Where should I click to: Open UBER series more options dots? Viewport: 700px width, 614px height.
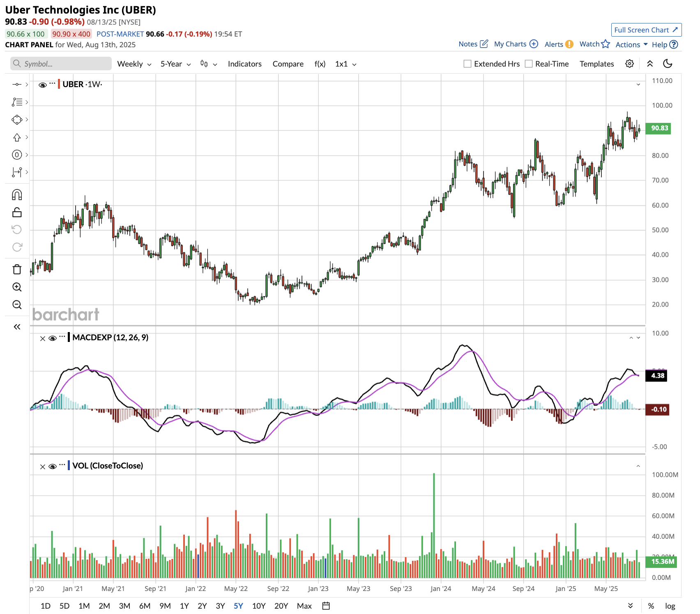click(52, 83)
